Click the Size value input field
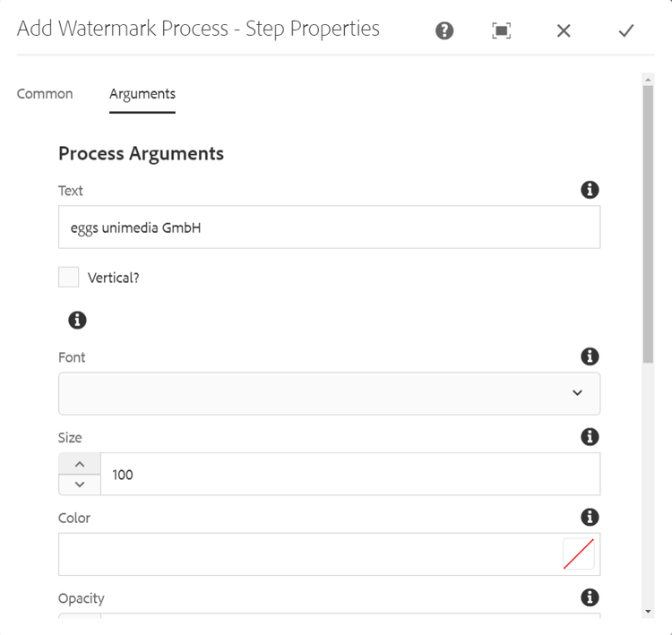Screen dimensions: 672x635 [x=350, y=475]
